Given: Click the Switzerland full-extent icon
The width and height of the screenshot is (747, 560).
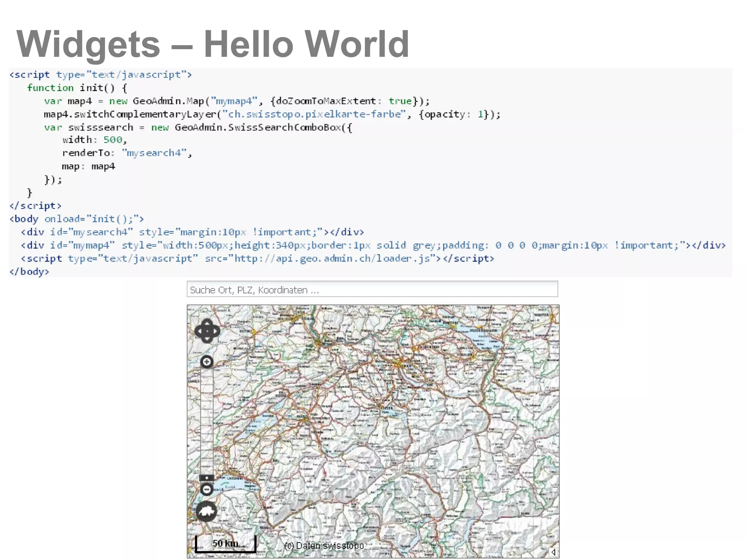Looking at the screenshot, I should 206,511.
